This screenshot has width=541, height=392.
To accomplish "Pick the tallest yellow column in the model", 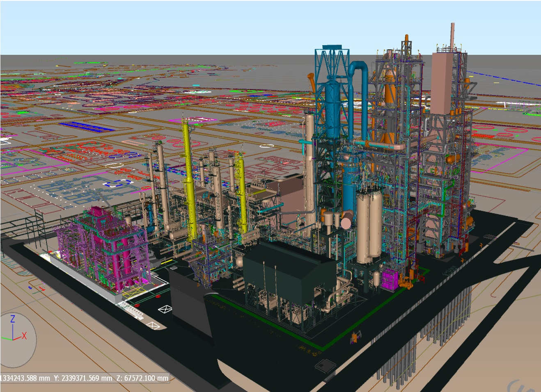I will [x=189, y=180].
